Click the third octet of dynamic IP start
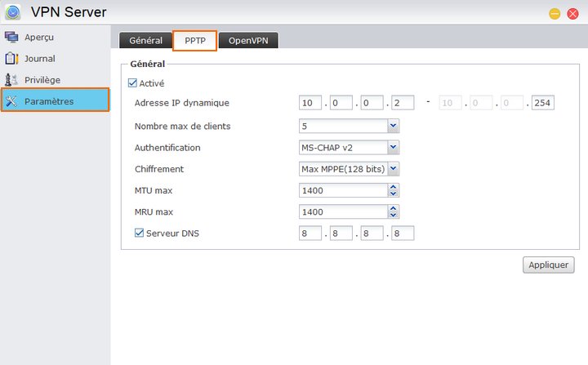This screenshot has height=365, width=588. (x=372, y=103)
